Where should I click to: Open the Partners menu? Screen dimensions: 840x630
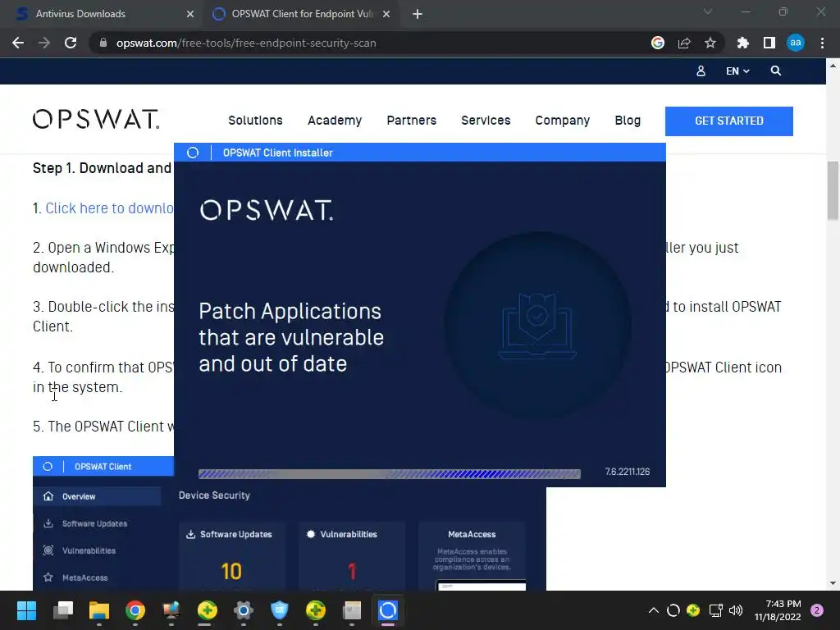click(412, 121)
